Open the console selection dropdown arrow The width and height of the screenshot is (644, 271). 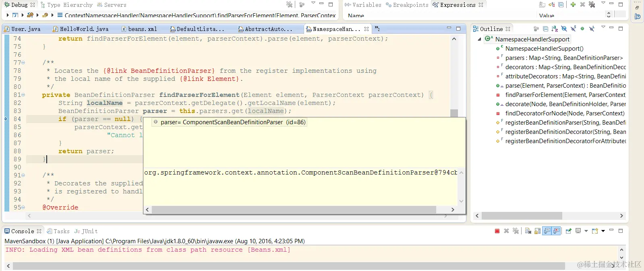pos(586,231)
